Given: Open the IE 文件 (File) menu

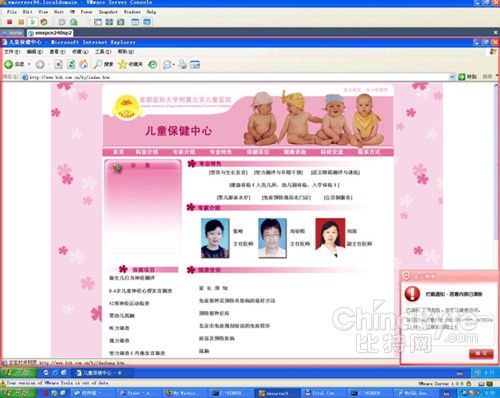Looking at the screenshot, I should [x=12, y=52].
